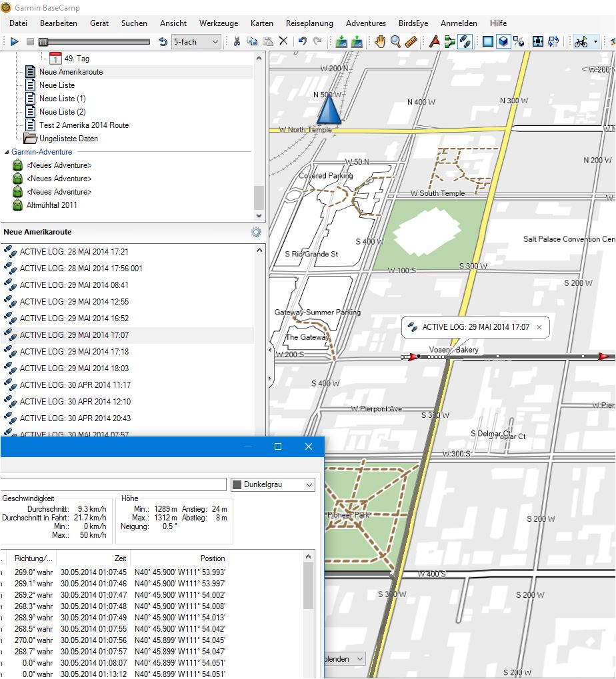This screenshot has height=679, width=616.
Task: Open the Werkzeuge menu
Action: tap(218, 23)
